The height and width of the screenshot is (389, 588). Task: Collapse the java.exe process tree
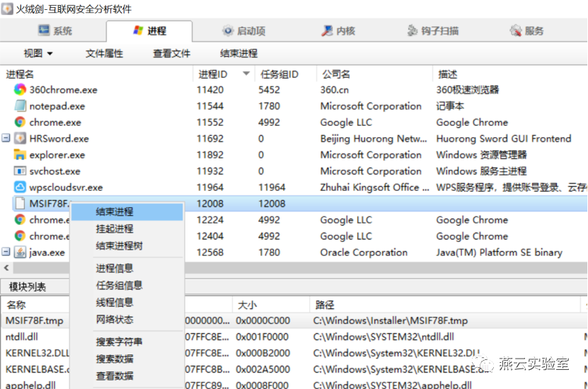click(x=6, y=252)
